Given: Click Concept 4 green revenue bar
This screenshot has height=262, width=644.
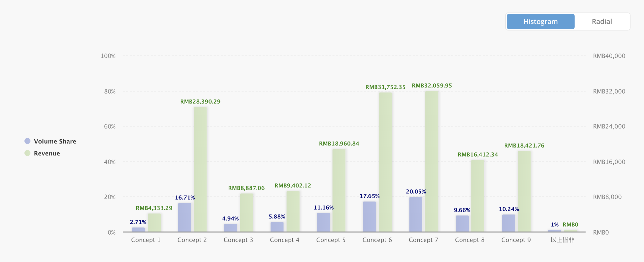Looking at the screenshot, I should (293, 211).
